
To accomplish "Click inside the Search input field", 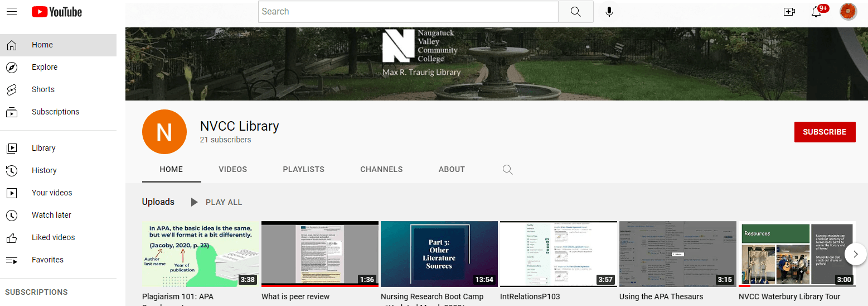I will (x=408, y=12).
